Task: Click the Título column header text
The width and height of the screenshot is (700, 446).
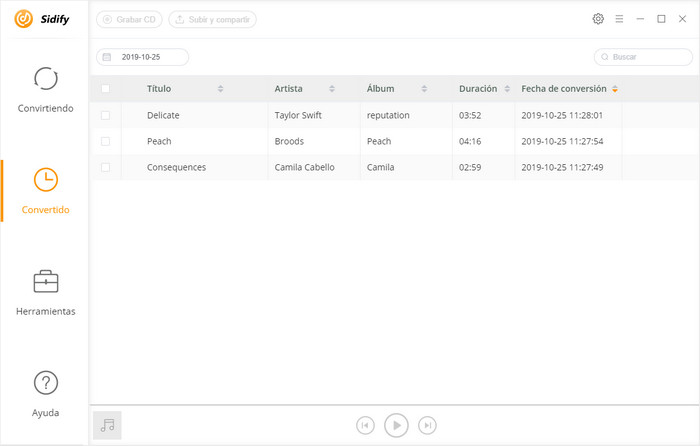Action: [159, 88]
